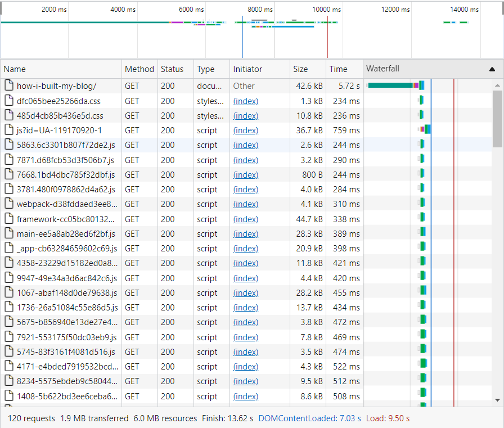Click the request list scrollbar down arrow
The width and height of the screenshot is (504, 428).
498,400
